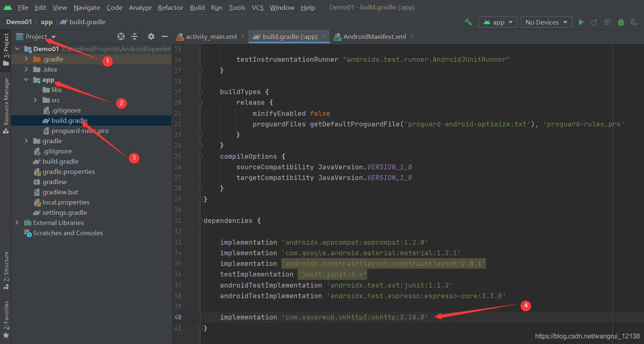
Task: Click VERSION_1_8 on the sourceCompatibility line
Action: (389, 167)
